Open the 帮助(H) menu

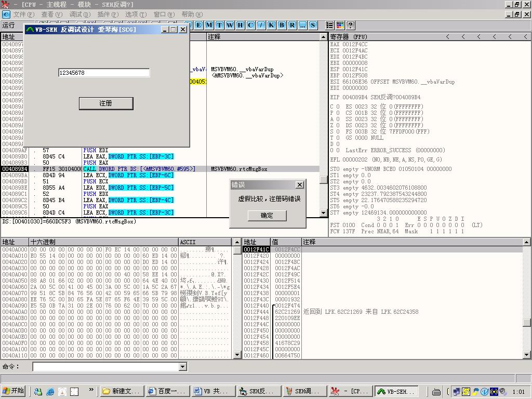pos(192,15)
